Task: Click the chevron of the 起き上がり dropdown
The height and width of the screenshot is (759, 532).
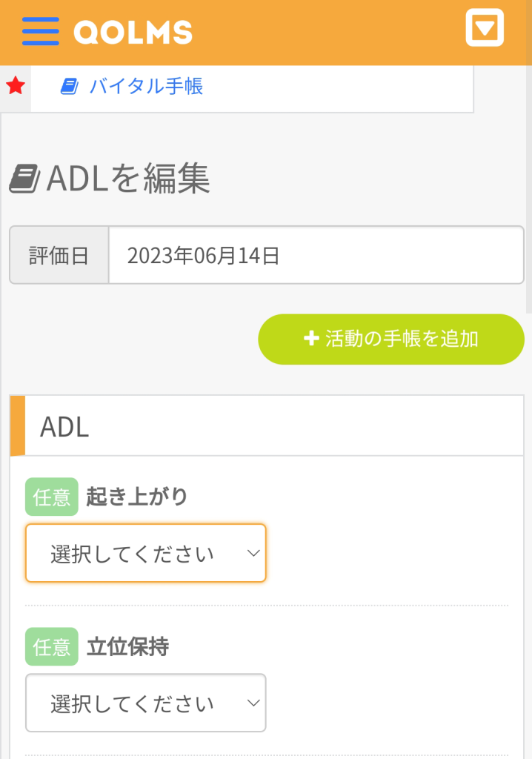Action: tap(253, 554)
